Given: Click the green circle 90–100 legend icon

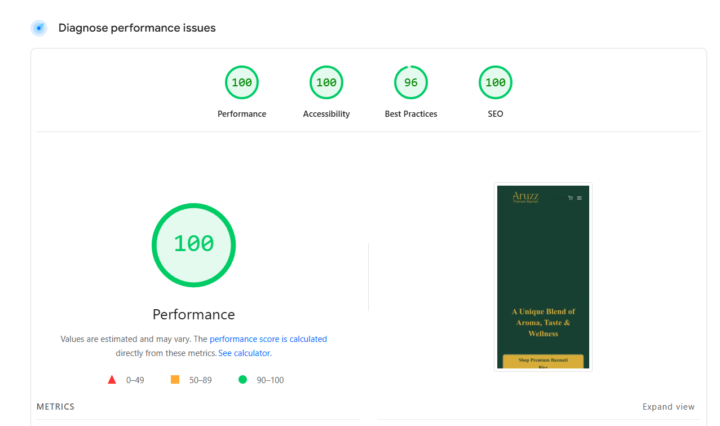Looking at the screenshot, I should click(242, 379).
